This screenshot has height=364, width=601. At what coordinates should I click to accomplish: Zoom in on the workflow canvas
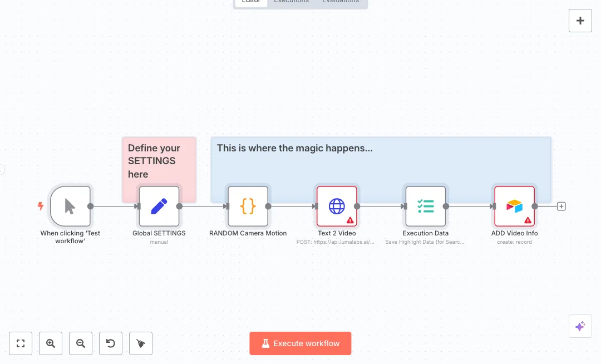51,343
